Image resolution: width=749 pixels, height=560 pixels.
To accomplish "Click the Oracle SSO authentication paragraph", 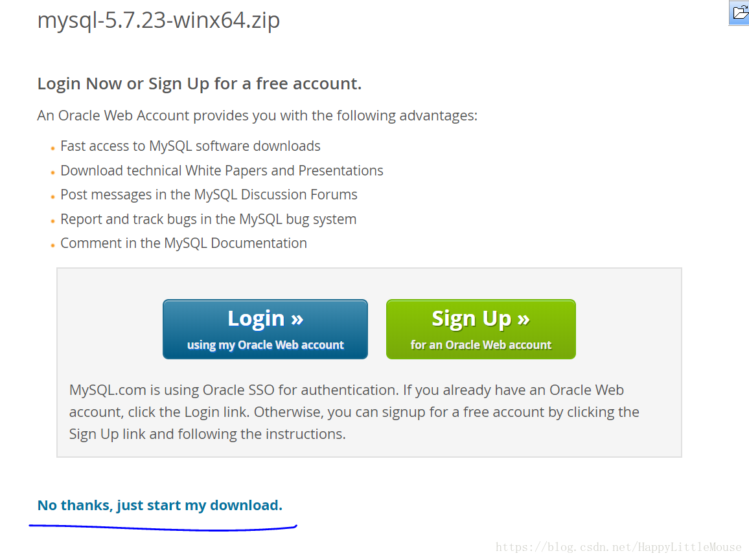I will coord(354,412).
